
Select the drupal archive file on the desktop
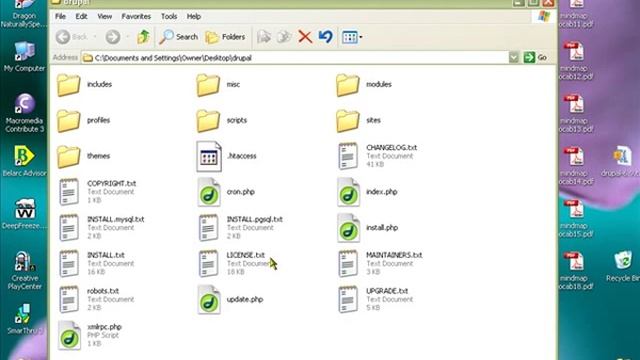tap(621, 161)
